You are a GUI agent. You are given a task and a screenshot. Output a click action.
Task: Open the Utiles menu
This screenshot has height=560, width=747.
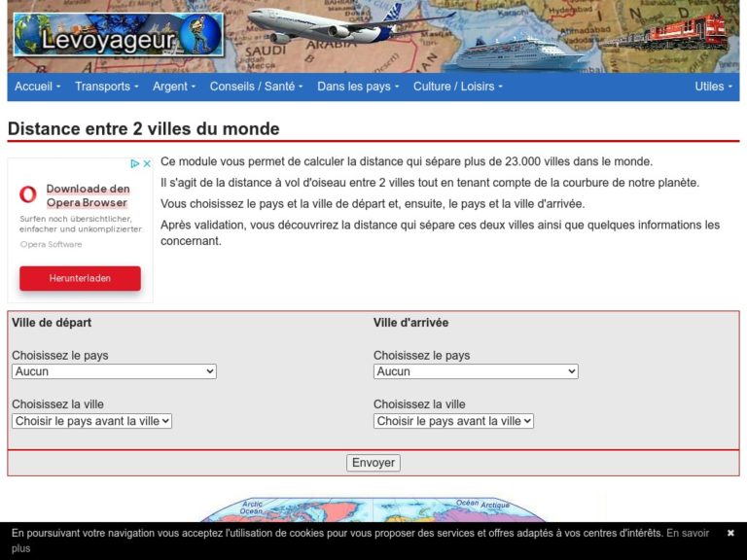(713, 87)
